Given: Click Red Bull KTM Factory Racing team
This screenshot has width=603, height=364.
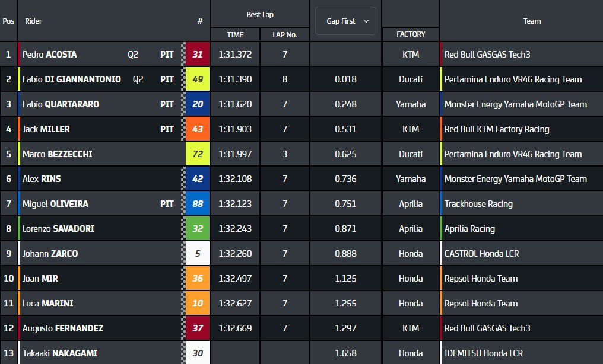Looking at the screenshot, I should coord(497,129).
